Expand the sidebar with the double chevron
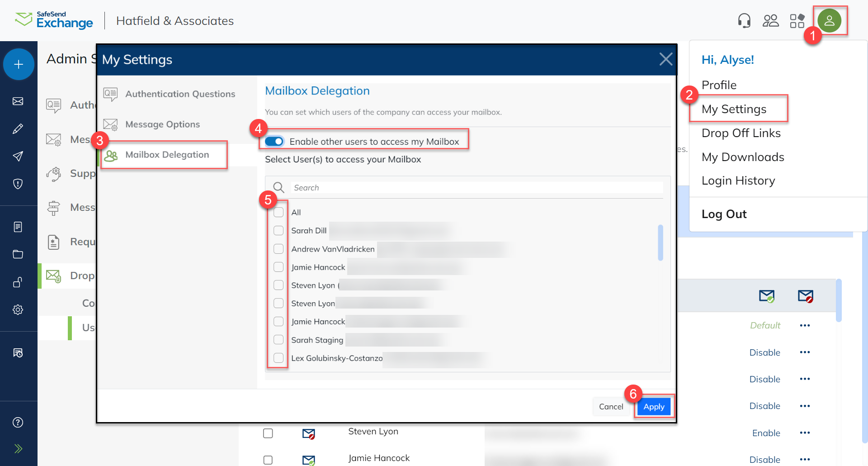This screenshot has height=466, width=868. point(18,448)
